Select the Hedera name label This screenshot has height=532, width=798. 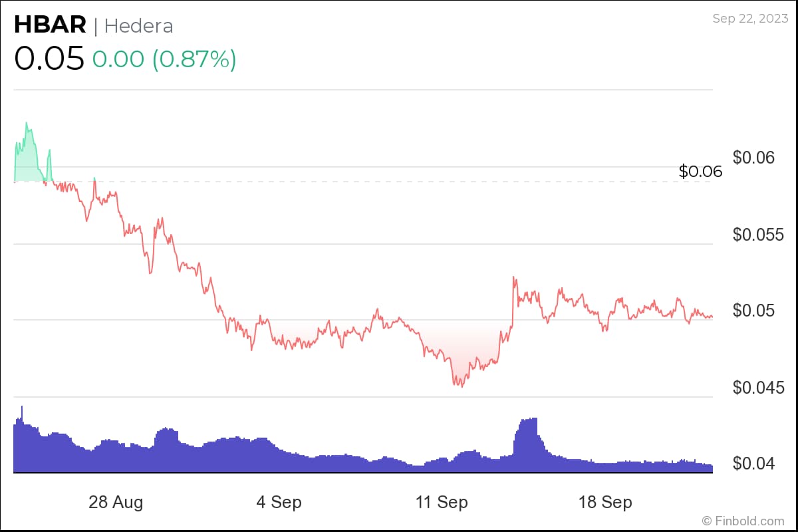tap(139, 26)
